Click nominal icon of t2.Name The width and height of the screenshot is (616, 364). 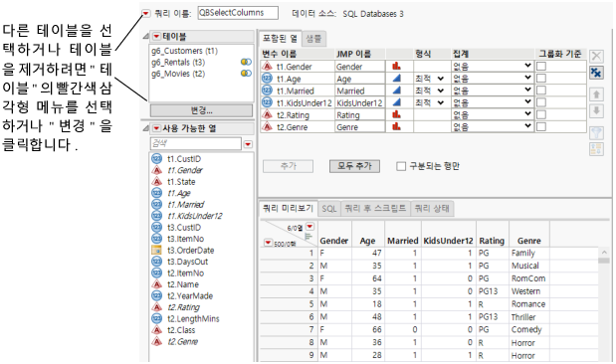157,283
